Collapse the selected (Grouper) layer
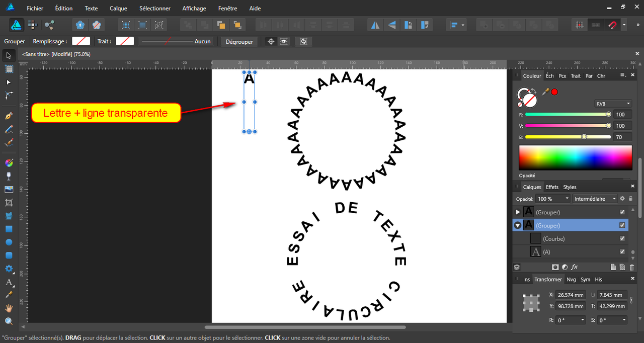The height and width of the screenshot is (343, 644). tap(518, 225)
